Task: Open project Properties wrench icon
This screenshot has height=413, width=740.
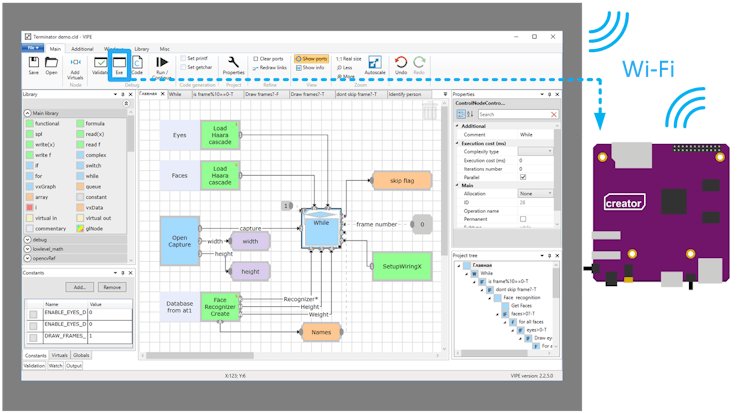Action: coord(233,65)
